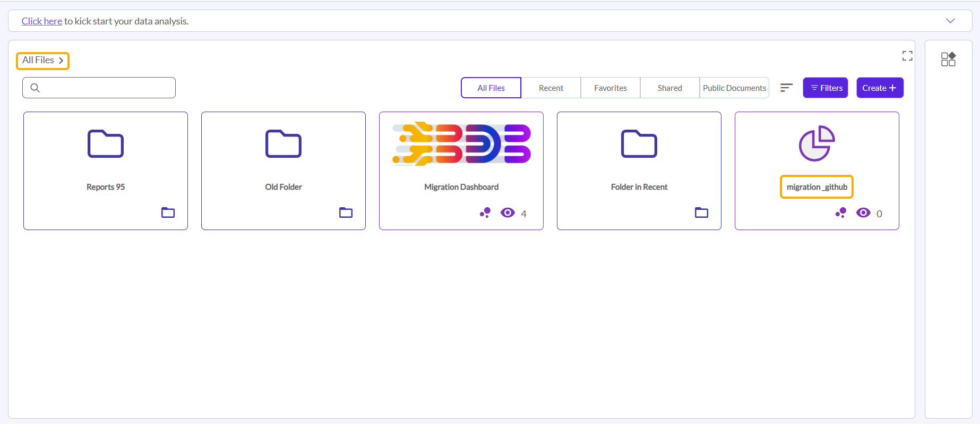980x424 pixels.
Task: Click the search magnifier icon
Action: coord(35,88)
